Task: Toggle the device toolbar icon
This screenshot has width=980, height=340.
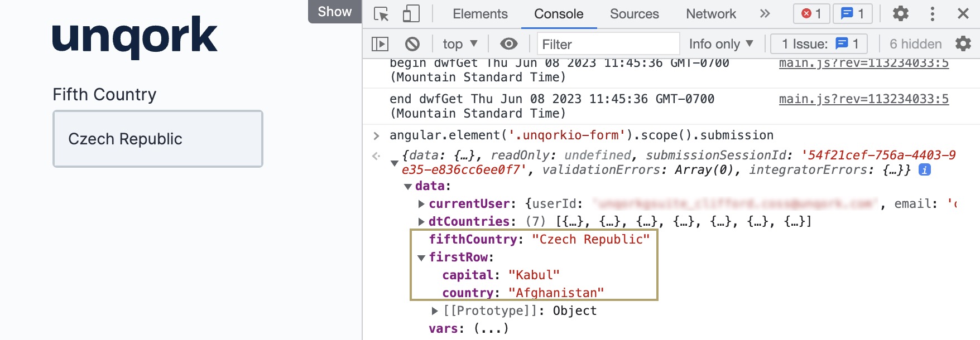Action: [411, 14]
